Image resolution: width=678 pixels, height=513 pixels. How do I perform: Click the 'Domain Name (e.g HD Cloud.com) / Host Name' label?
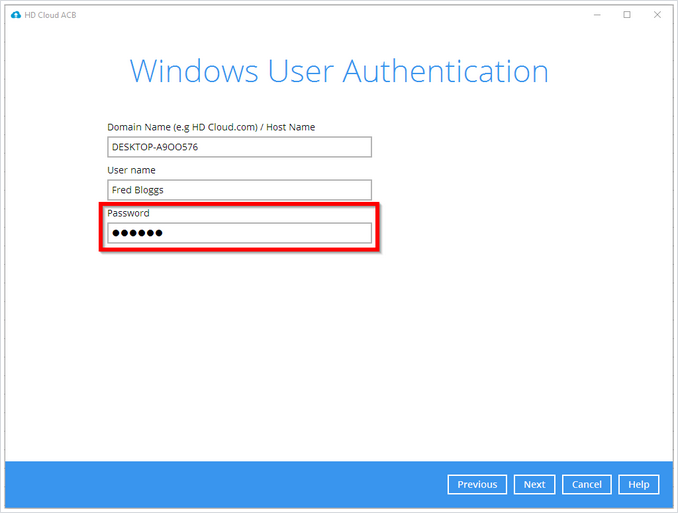click(x=211, y=127)
